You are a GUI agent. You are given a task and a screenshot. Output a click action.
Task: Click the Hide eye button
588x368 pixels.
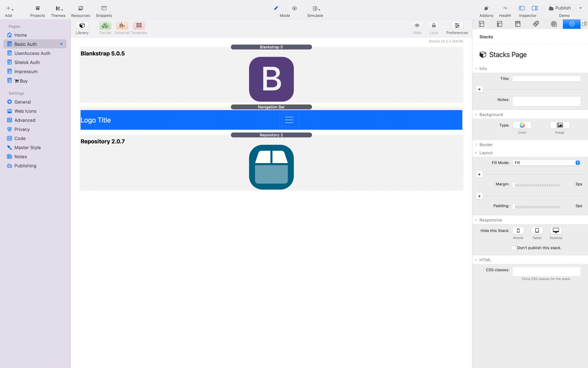(x=417, y=26)
